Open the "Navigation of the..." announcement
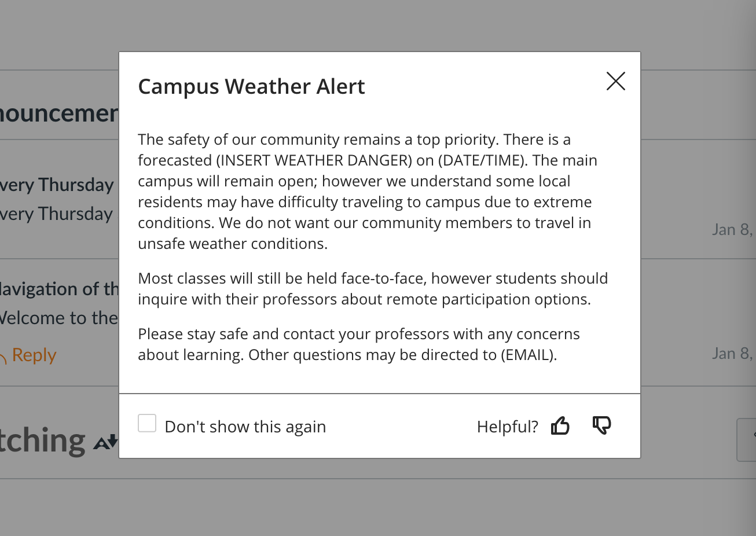The width and height of the screenshot is (756, 536). [58, 288]
